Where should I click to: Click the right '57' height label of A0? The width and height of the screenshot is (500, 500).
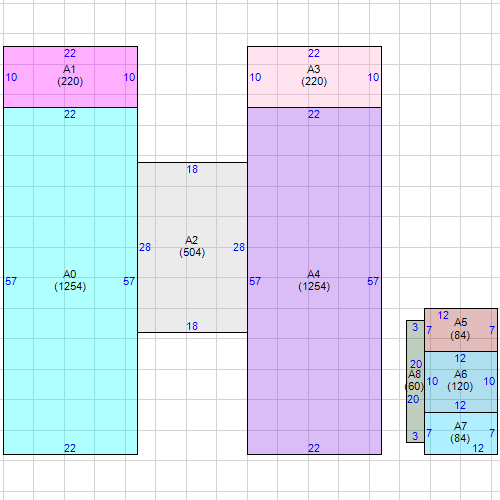(x=129, y=281)
